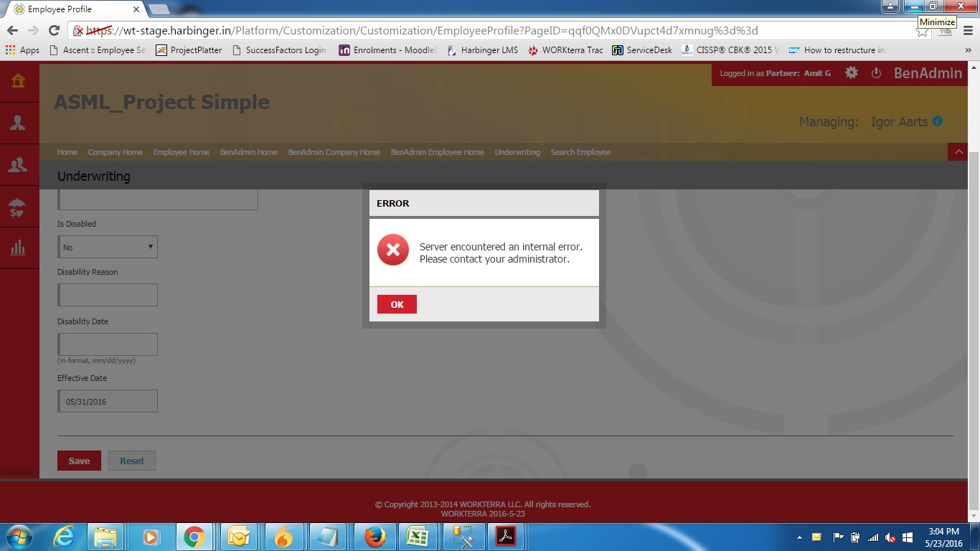Click the info icon beside Igor Aarts

[937, 121]
